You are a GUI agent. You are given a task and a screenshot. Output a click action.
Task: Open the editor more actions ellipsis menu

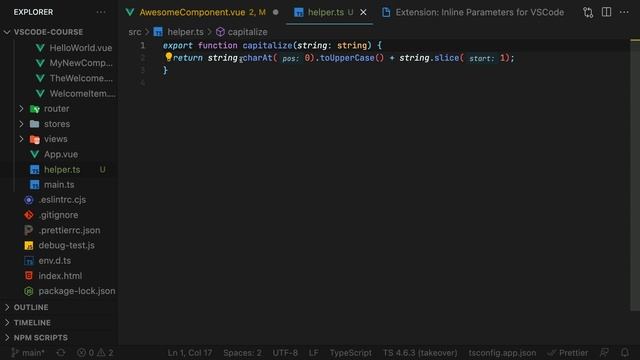tap(624, 12)
